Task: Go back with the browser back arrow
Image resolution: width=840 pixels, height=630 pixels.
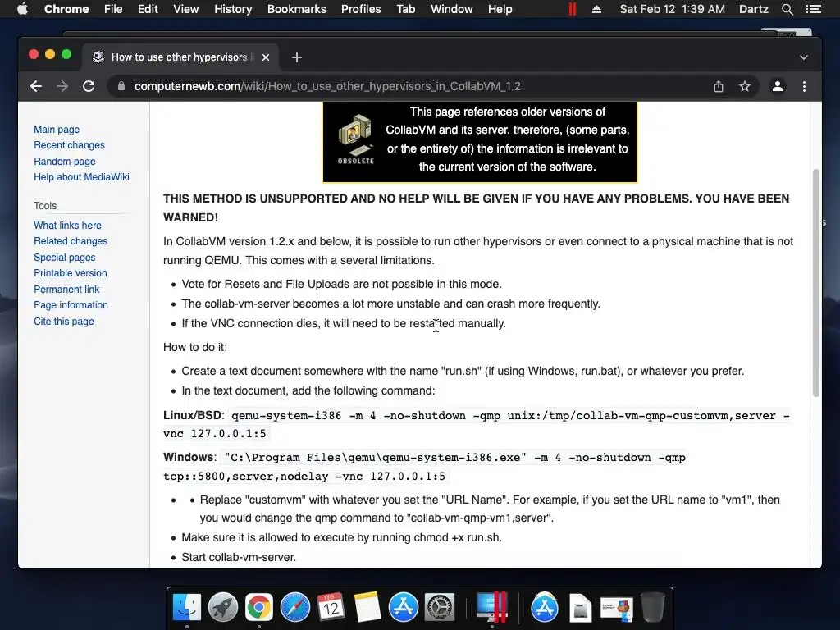Action: tap(36, 86)
